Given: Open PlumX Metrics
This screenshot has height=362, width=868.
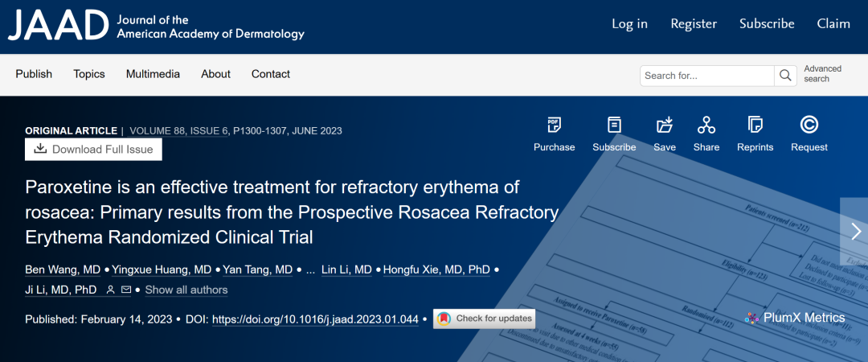Looking at the screenshot, I should (795, 318).
